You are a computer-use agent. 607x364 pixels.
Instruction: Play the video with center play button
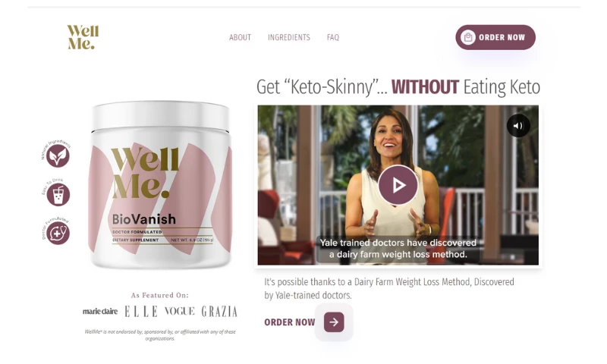pos(398,185)
